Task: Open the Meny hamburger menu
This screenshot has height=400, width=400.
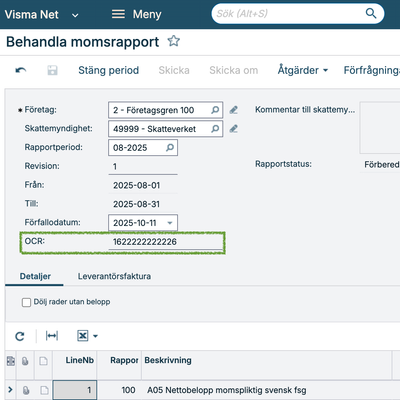Action: [x=136, y=14]
